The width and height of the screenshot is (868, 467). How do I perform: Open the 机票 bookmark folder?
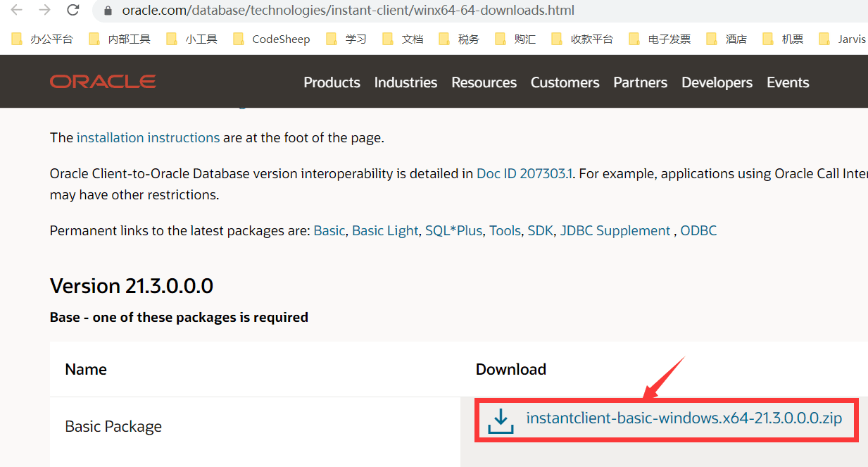783,39
